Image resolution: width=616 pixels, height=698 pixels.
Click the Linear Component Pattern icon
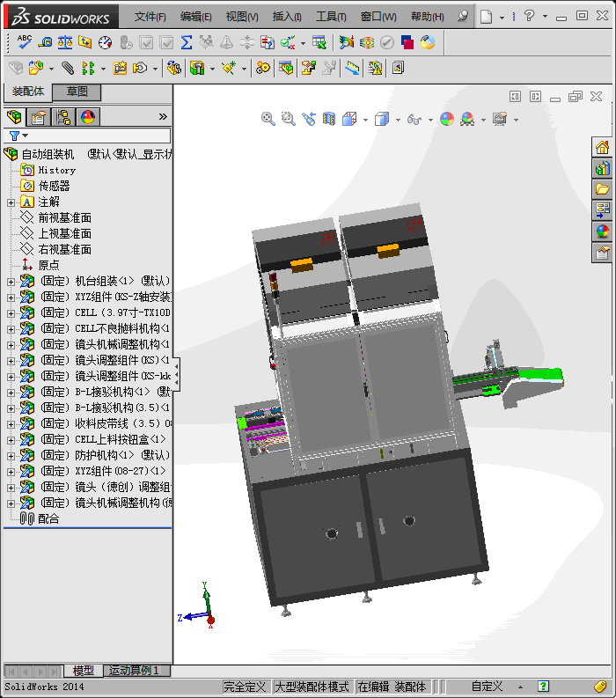[88, 68]
